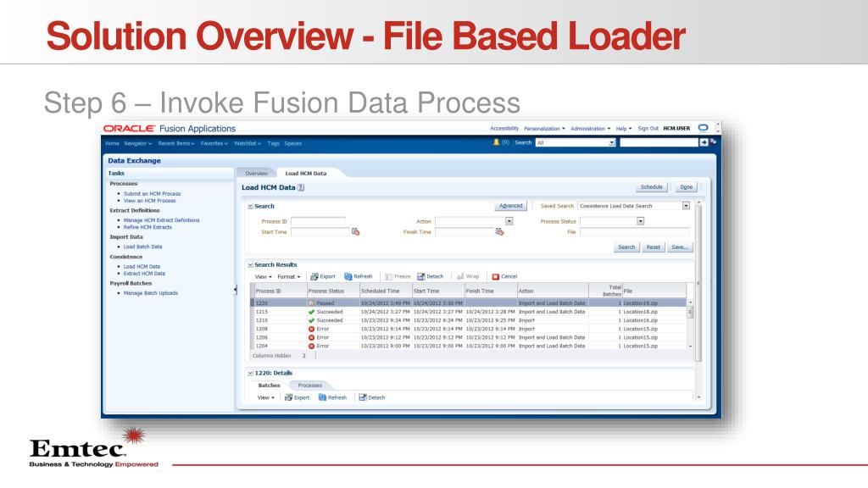Image resolution: width=868 pixels, height=488 pixels.
Task: Open the Navigator menu
Action: pyautogui.click(x=138, y=143)
